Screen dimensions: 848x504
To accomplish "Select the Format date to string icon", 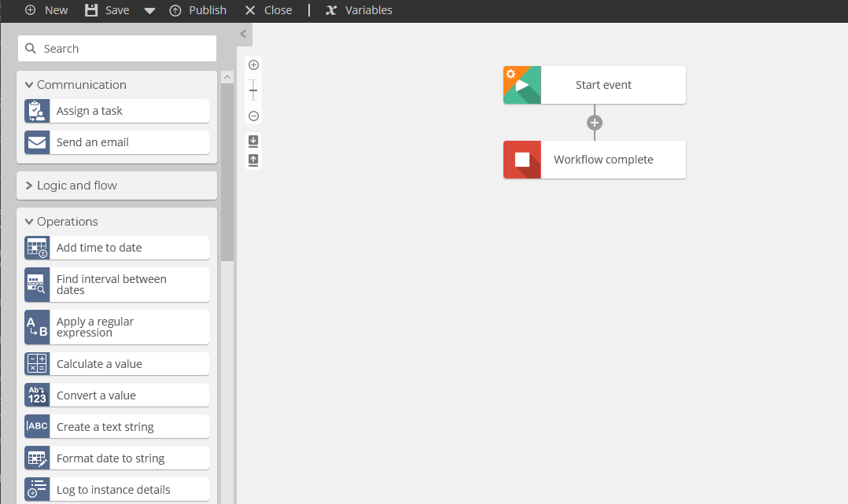I will (x=37, y=458).
